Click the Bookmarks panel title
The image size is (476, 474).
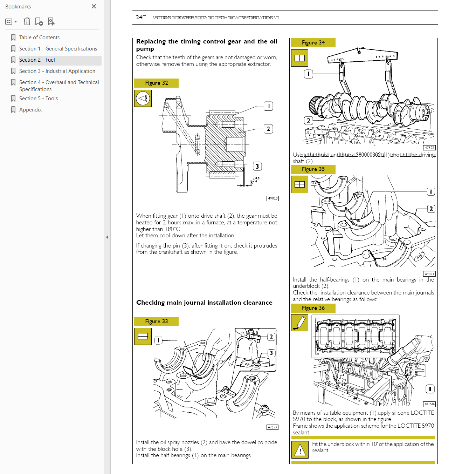point(18,7)
